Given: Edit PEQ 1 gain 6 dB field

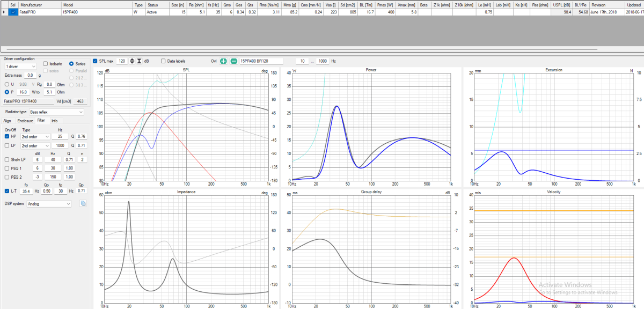Looking at the screenshot, I should pyautogui.click(x=38, y=168).
